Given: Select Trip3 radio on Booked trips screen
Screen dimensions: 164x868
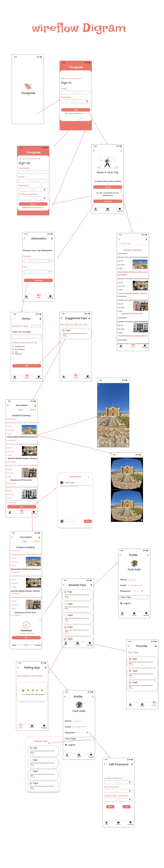Looking at the screenshot, I should (65, 615).
